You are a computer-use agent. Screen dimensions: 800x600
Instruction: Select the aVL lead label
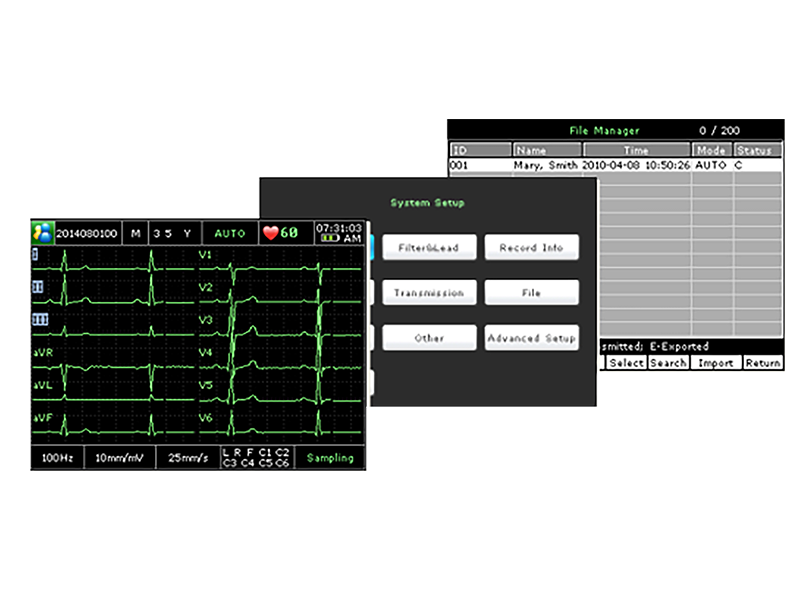coord(43,385)
